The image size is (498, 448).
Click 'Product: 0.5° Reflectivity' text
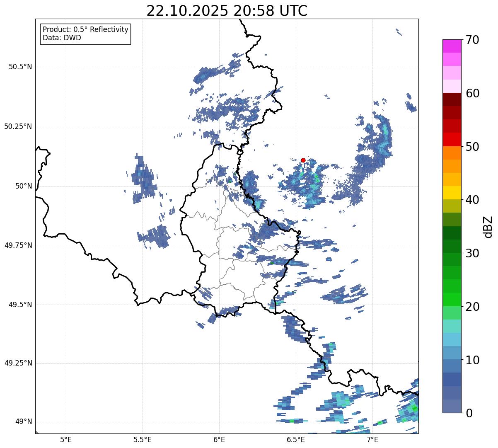[85, 30]
